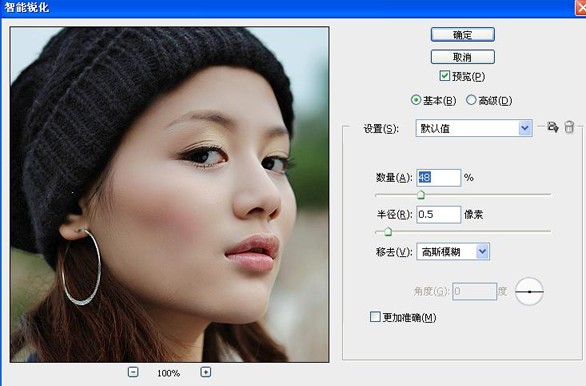Select the 高级(D) radio button
The image size is (586, 386).
point(471,100)
